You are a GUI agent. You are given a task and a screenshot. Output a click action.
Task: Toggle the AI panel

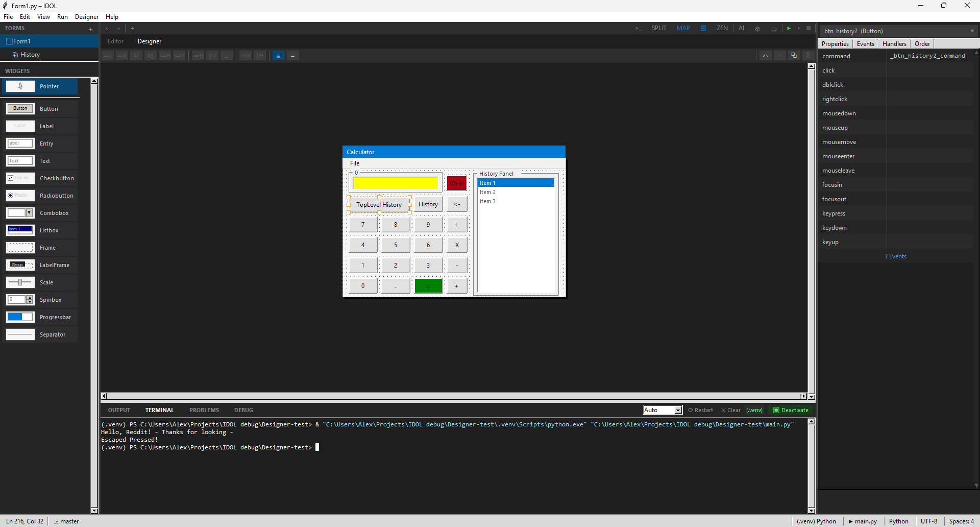(741, 29)
